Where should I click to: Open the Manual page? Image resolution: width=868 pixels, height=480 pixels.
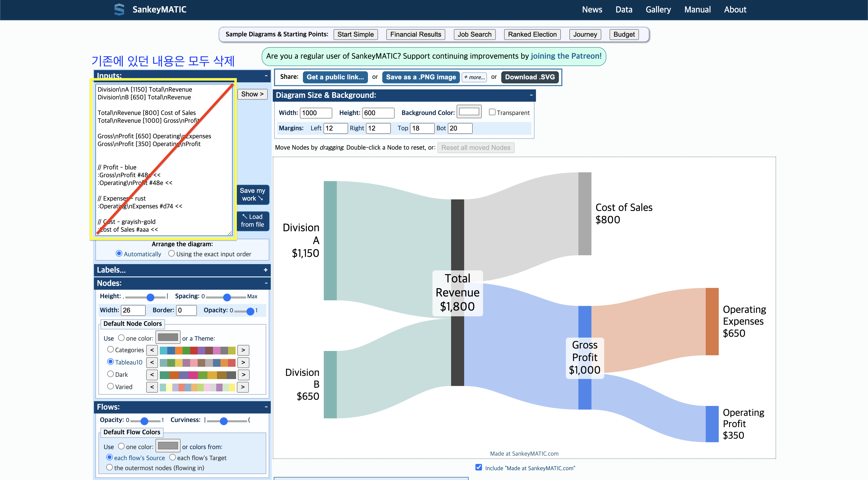(697, 10)
